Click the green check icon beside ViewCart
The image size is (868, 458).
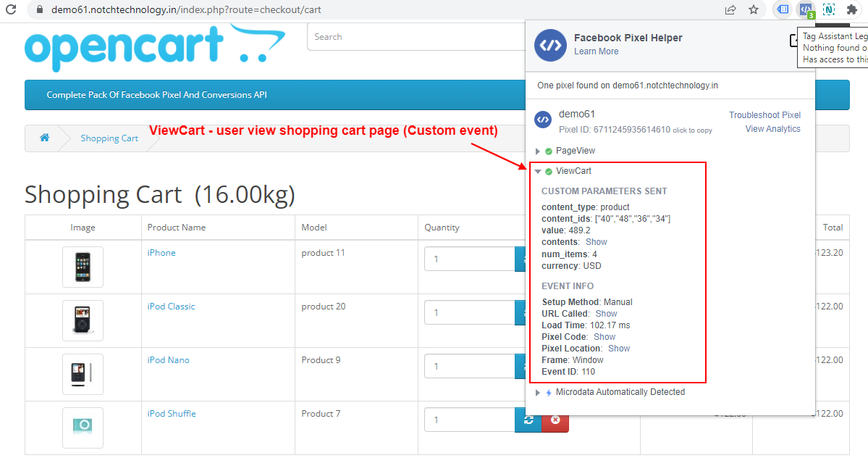click(x=549, y=172)
